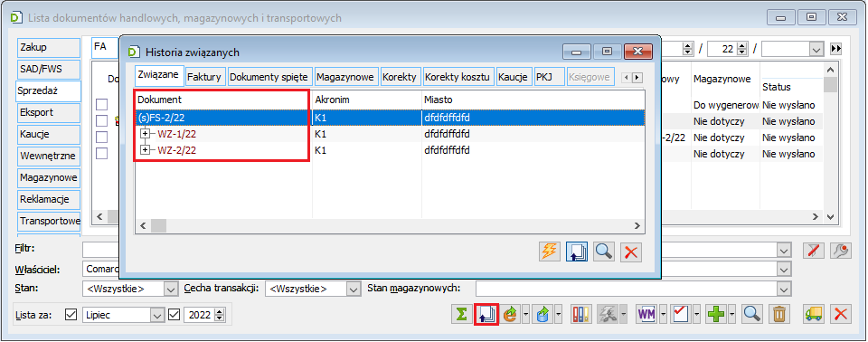This screenshot has height=342, width=868.
Task: Click the trash bin delete icon
Action: 779,314
